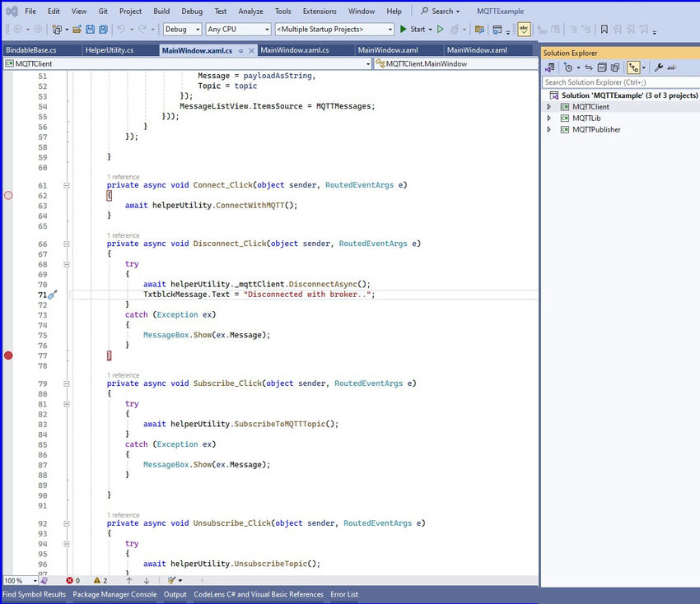The height and width of the screenshot is (604, 700).
Task: Click the Pending Changes Filter clock icon
Action: [x=568, y=67]
